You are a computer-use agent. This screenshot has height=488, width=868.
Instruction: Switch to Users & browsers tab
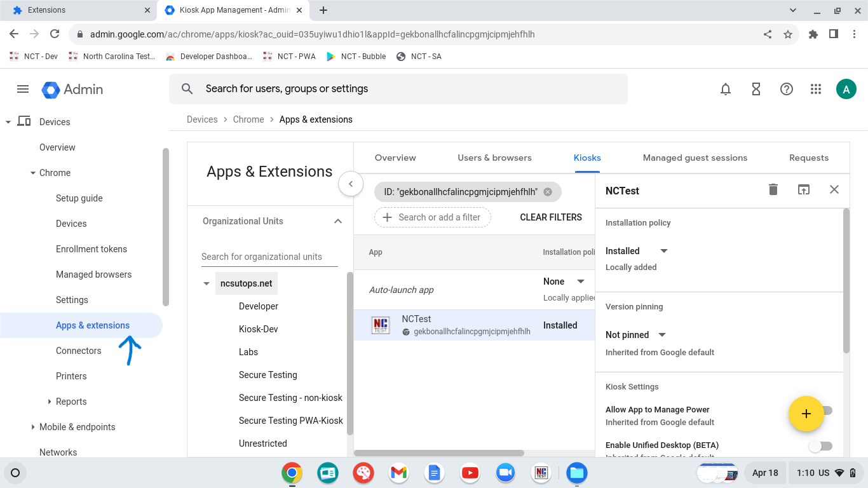(494, 158)
